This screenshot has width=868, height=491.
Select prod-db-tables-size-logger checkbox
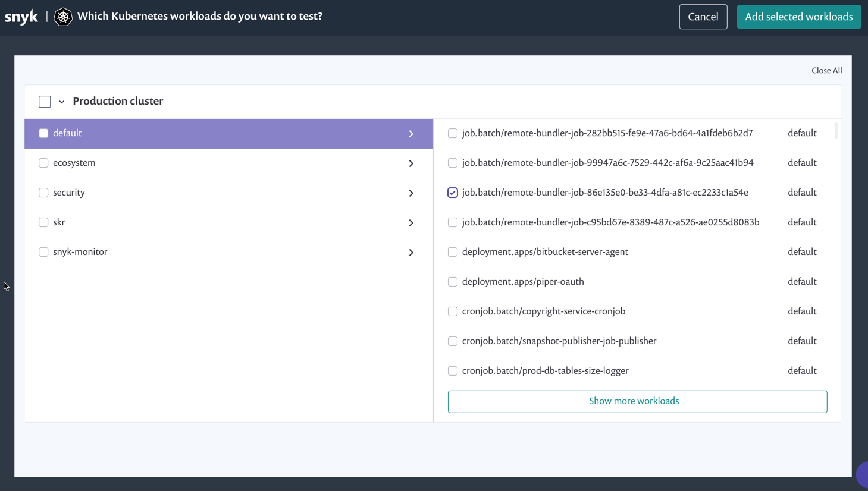pyautogui.click(x=453, y=371)
